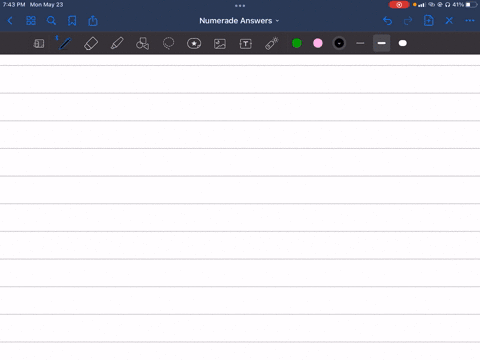Go back with the left chevron
The height and width of the screenshot is (360, 480).
click(10, 21)
